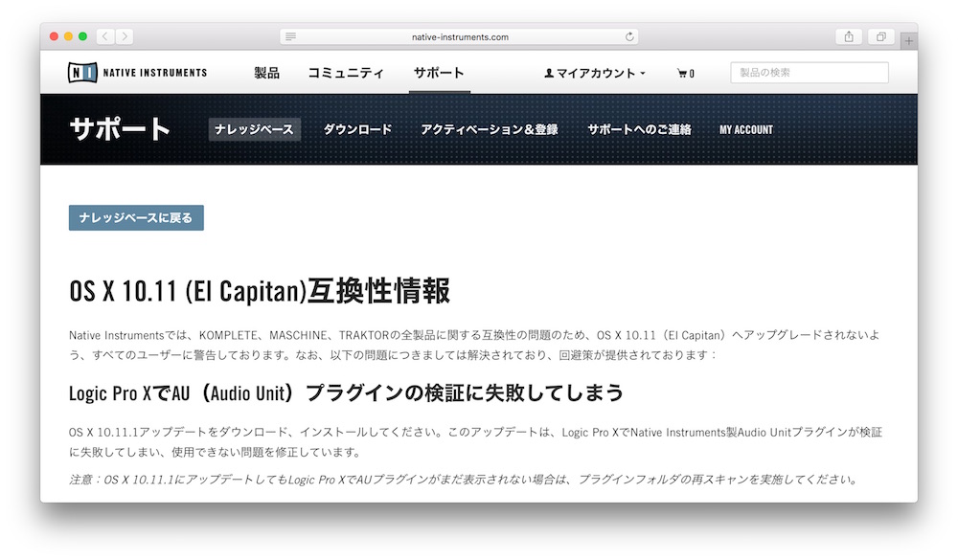Screen dimensions: 958x560
Task: Expand the マイアカウント dropdown
Action: (x=595, y=74)
